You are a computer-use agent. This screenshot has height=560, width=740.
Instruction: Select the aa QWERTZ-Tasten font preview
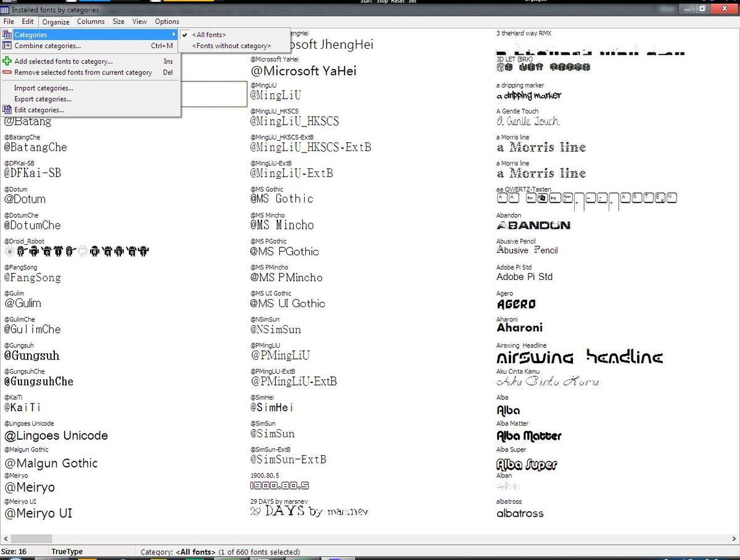[586, 199]
